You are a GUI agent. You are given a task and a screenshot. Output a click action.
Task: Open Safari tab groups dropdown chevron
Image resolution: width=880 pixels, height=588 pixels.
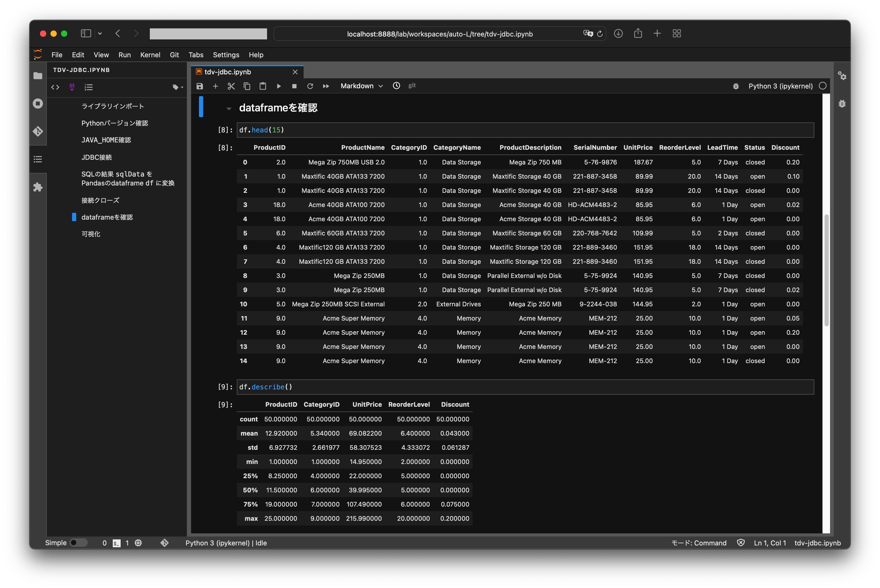(100, 33)
